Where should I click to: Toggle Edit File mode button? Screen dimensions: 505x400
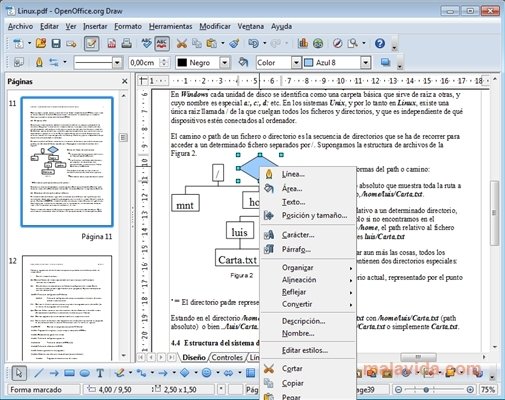(x=91, y=43)
